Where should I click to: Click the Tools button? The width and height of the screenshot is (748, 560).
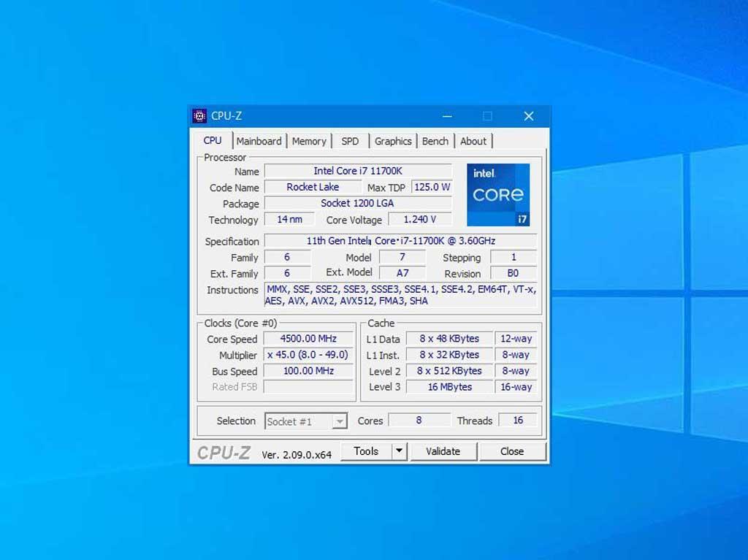coord(367,450)
